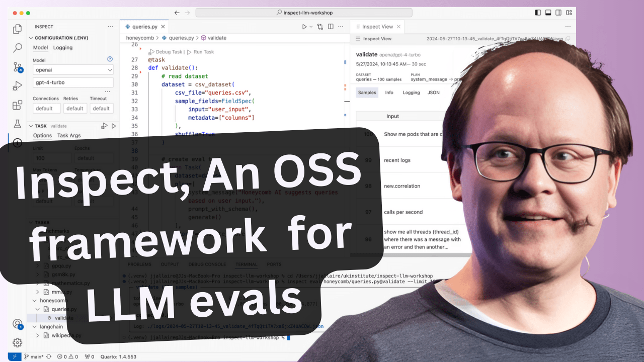
Task: Click the Inspect View hamburger menu icon
Action: (358, 39)
